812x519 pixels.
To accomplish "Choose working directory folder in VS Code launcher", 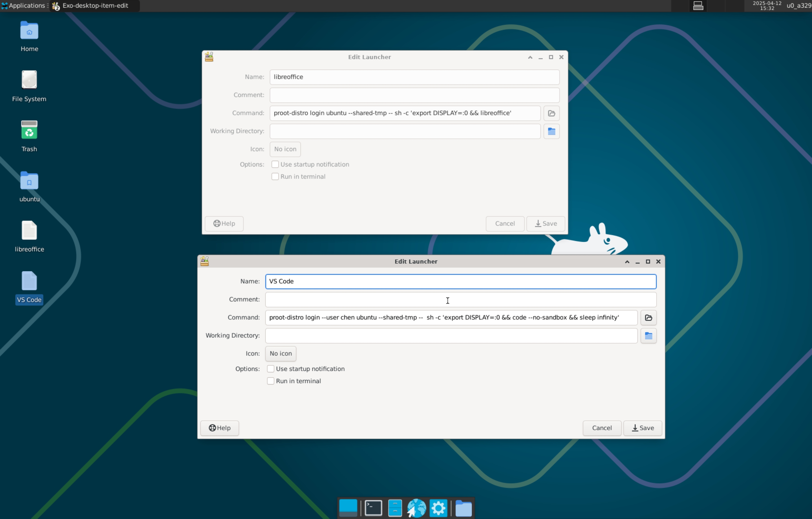I will 648,336.
